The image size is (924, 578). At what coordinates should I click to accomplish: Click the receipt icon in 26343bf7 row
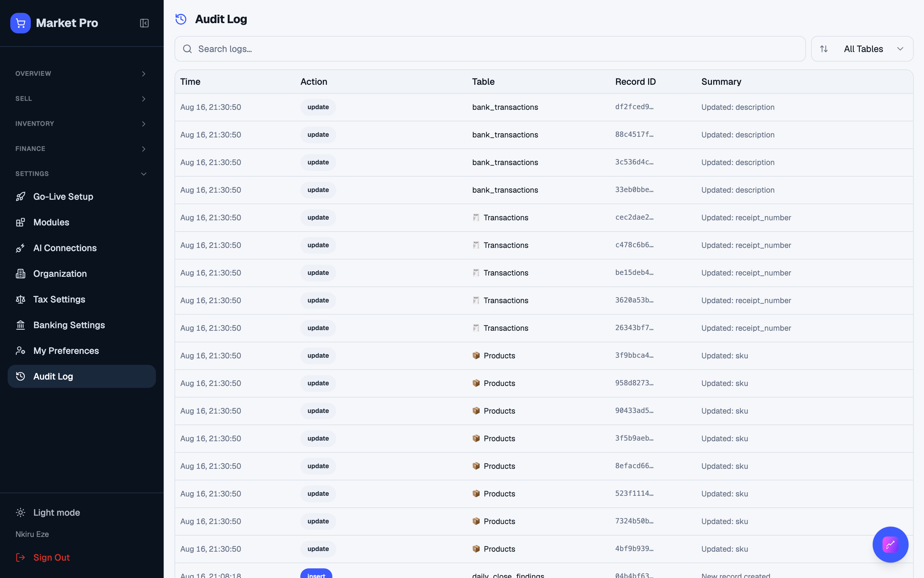476,328
